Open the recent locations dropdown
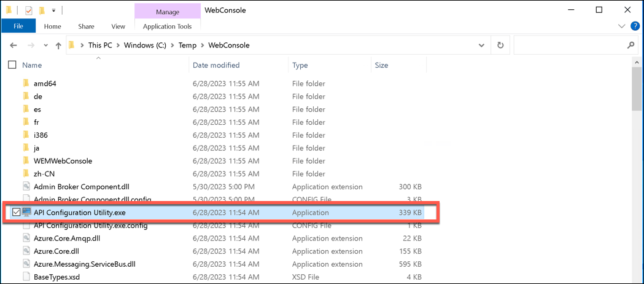Image resolution: width=644 pixels, height=284 pixels. coord(45,45)
